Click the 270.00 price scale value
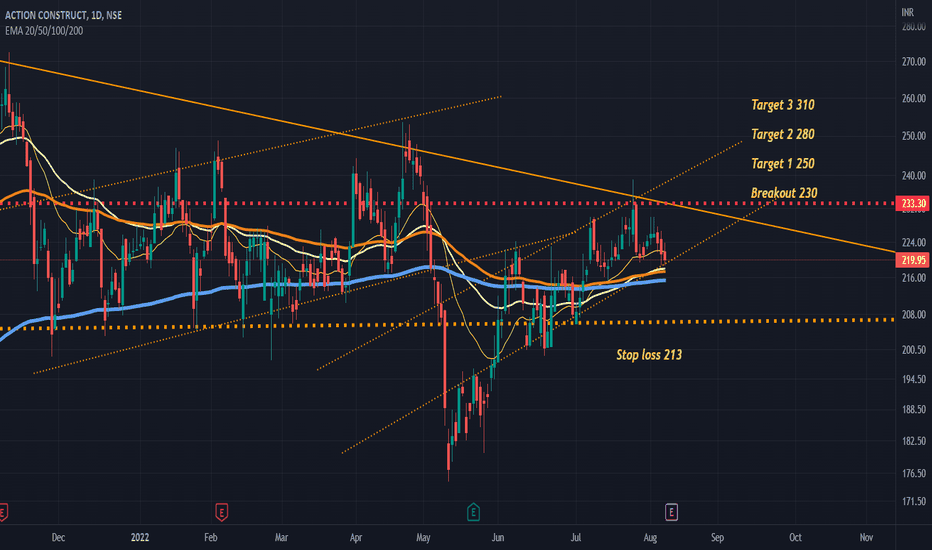 914,62
